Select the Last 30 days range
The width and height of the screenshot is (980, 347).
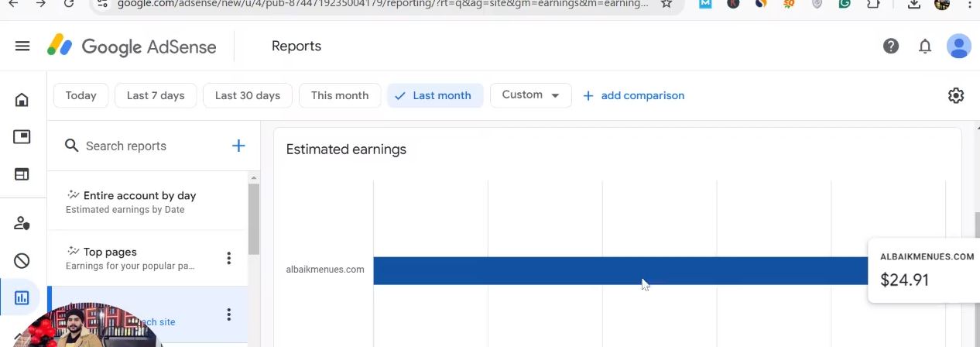(x=248, y=95)
